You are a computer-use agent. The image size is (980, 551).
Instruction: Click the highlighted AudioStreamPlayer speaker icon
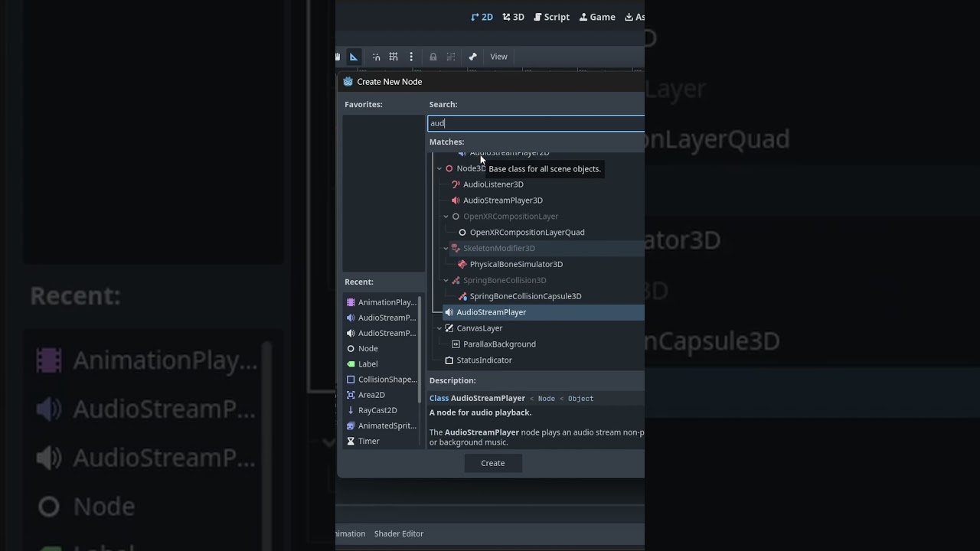click(449, 312)
